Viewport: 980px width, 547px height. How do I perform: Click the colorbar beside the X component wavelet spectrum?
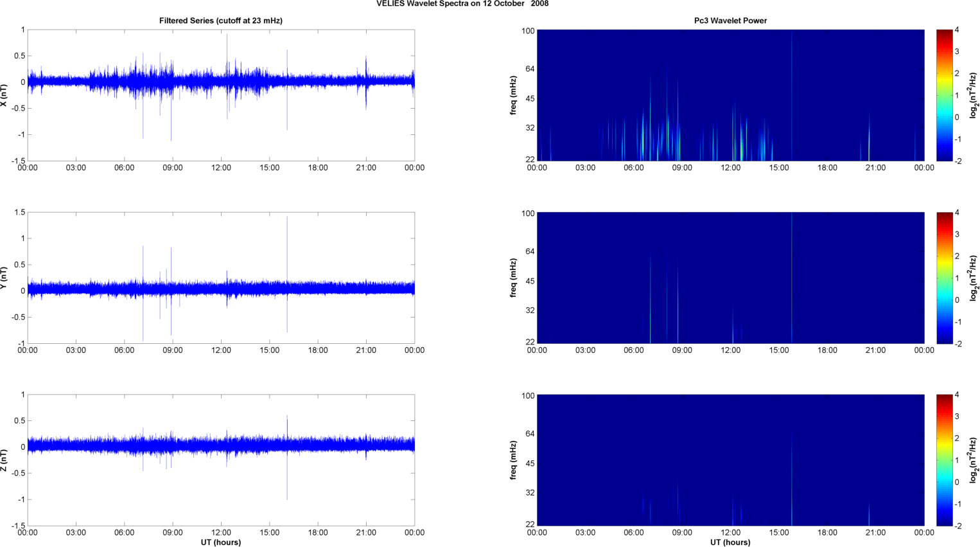pos(944,95)
